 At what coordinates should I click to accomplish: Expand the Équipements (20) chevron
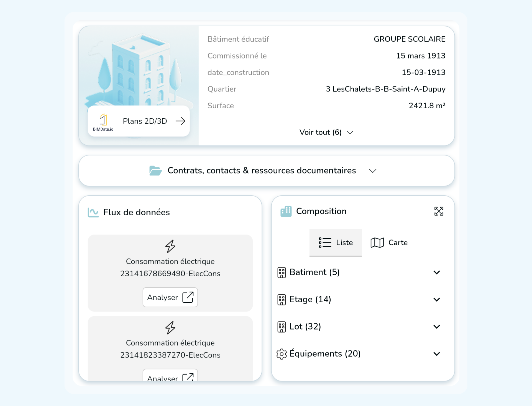(437, 354)
